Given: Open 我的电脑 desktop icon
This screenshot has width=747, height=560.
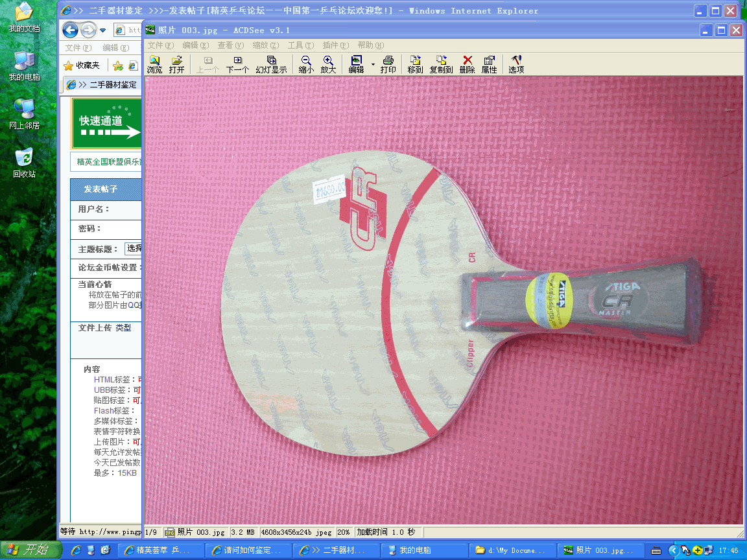Looking at the screenshot, I should (24, 67).
